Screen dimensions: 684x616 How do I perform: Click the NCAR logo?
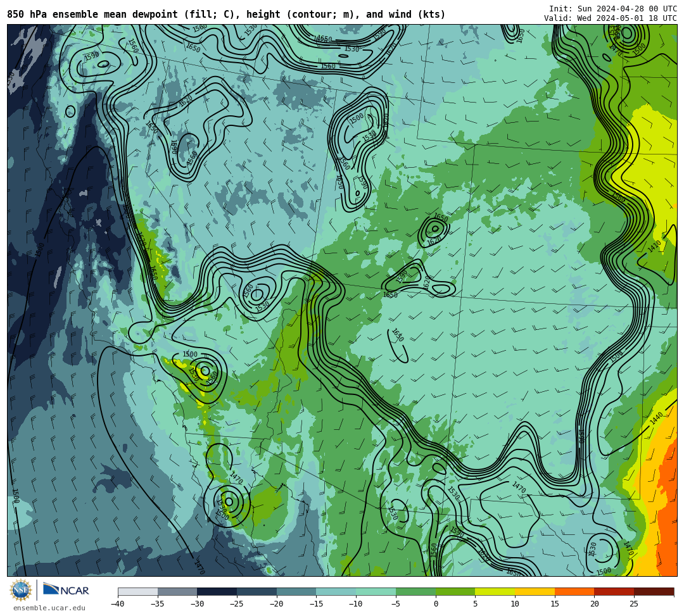(x=66, y=590)
